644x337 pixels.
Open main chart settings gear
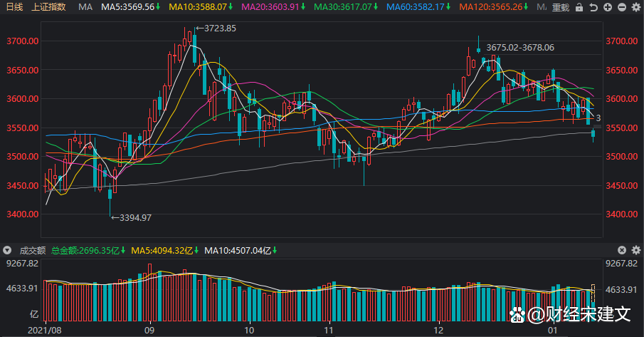coord(635,7)
